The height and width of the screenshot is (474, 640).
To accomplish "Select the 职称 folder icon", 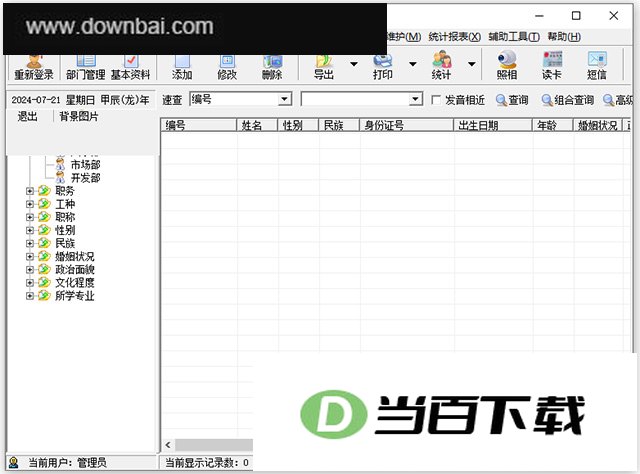I will (44, 217).
